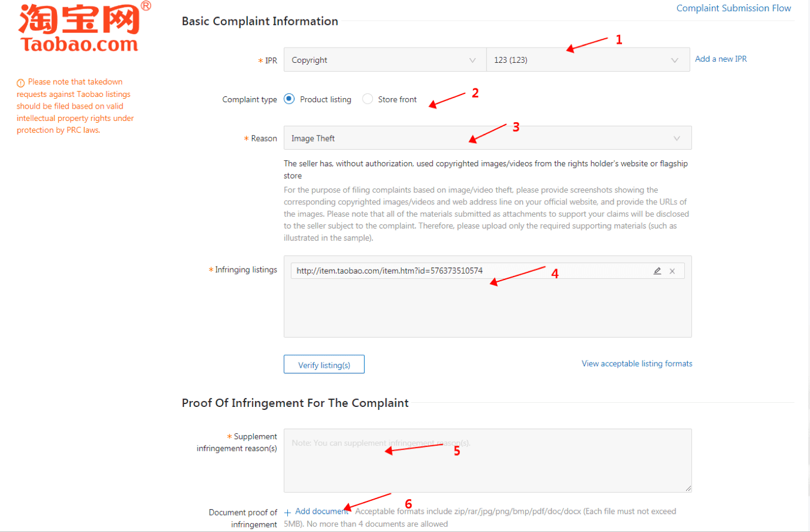
Task: Click the plus icon beside Add document
Action: click(x=287, y=513)
